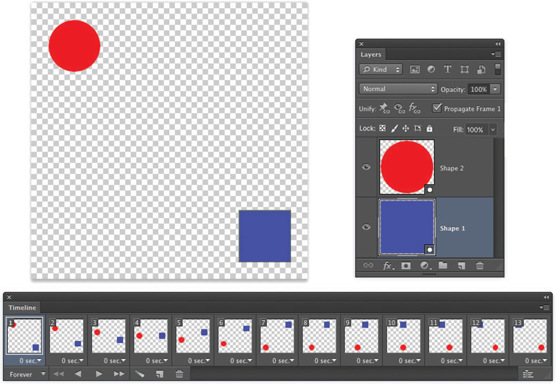Convert to video timeline
The width and height of the screenshot is (556, 384).
[528, 374]
